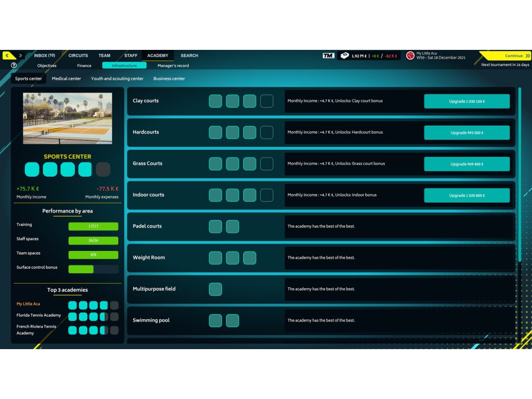Click the -82 K € expense indicator
532x399 pixels.
click(391, 56)
